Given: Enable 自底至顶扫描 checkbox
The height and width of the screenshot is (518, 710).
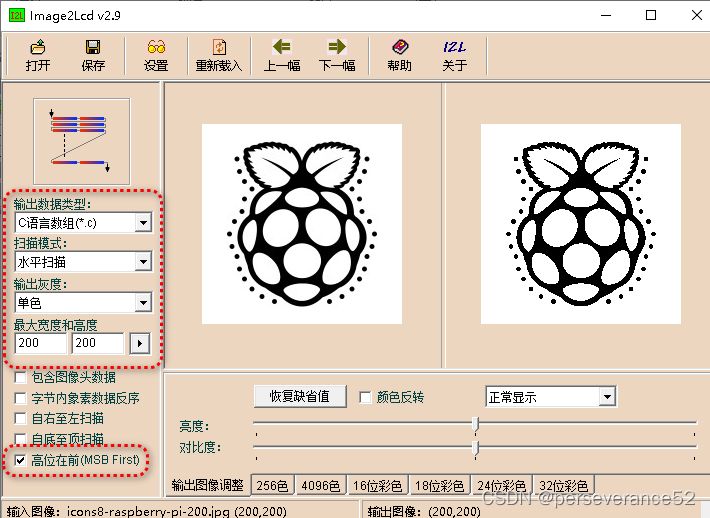Looking at the screenshot, I should (20, 439).
